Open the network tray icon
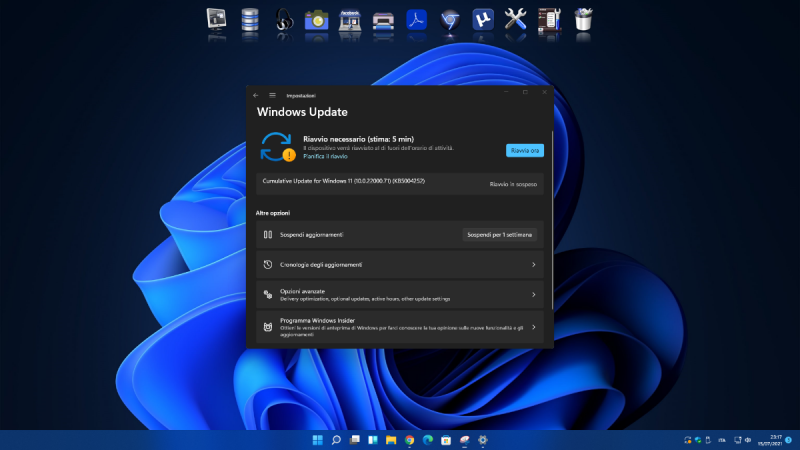The height and width of the screenshot is (450, 800). pos(737,440)
